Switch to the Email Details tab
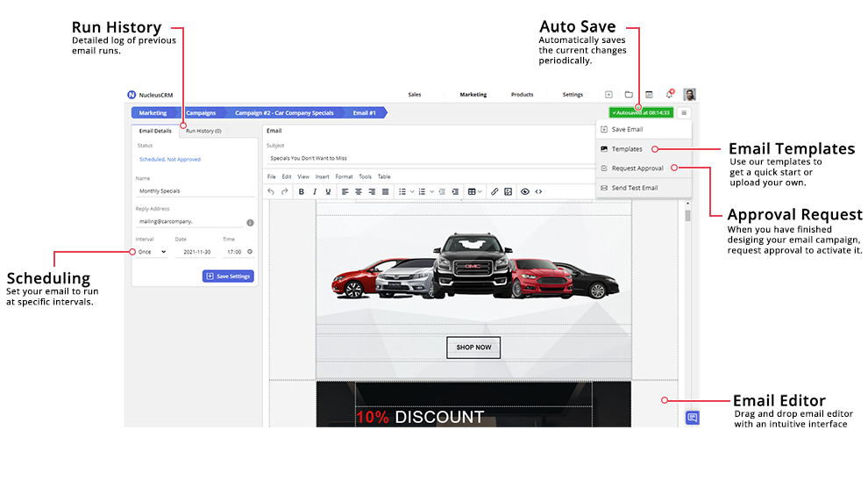868x480 pixels. point(155,131)
